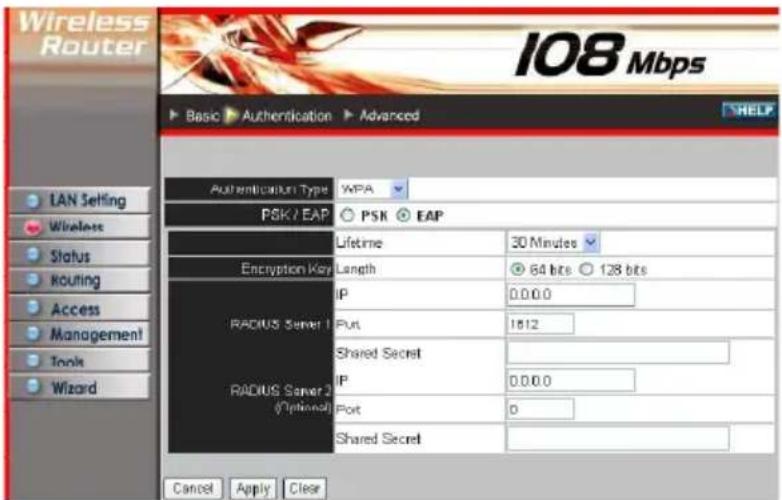Click the red bullet icon beside Wireless
782x500 pixels.
[x=33, y=228]
